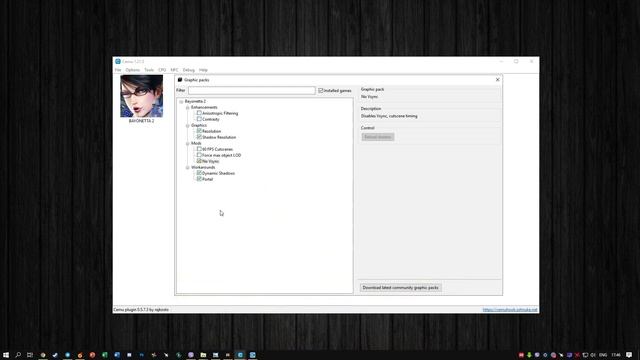Toggle the Contrasty checkbox
This screenshot has height=360, width=640.
coord(199,119)
